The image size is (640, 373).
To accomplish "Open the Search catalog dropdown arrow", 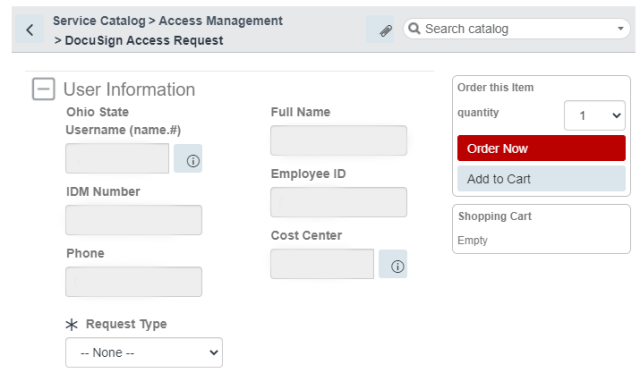I will [620, 29].
